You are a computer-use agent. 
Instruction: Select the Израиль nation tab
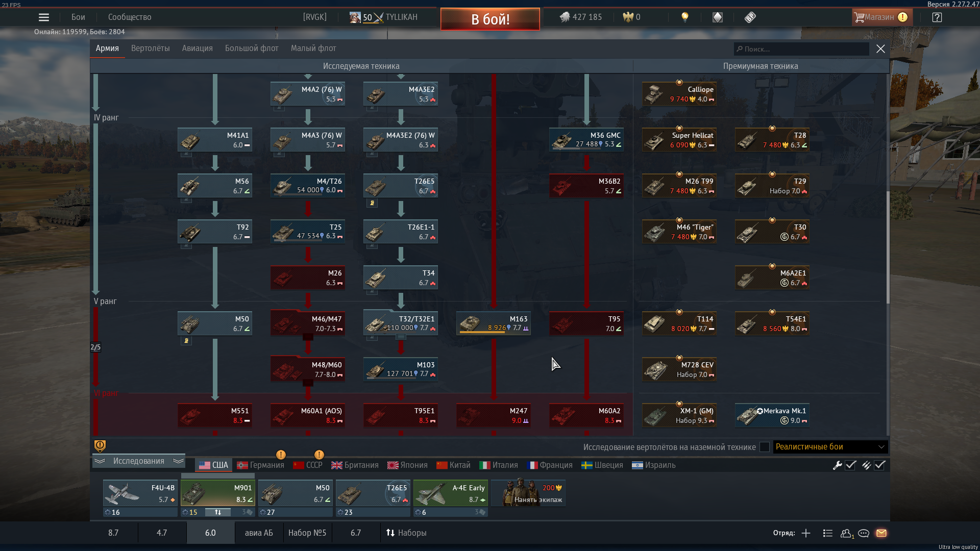[654, 465]
